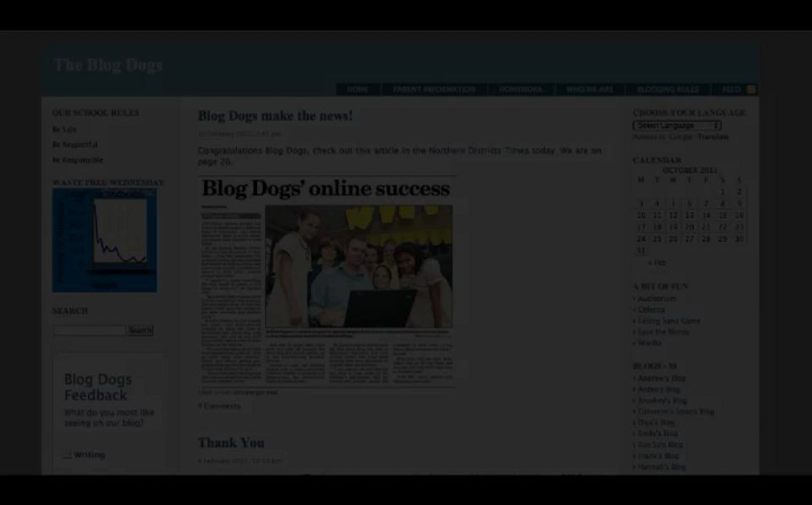
Task: Click The Blog Dogs site title
Action: 108,65
